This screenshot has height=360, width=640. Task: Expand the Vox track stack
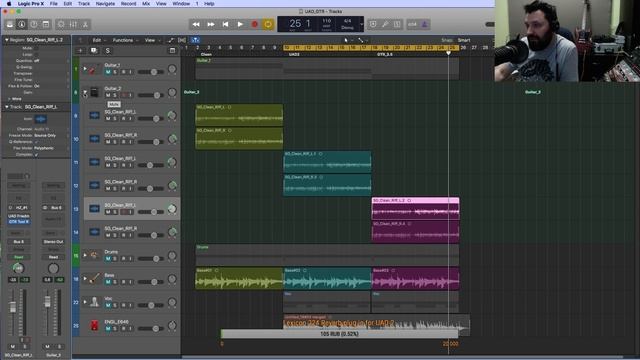[85, 302]
